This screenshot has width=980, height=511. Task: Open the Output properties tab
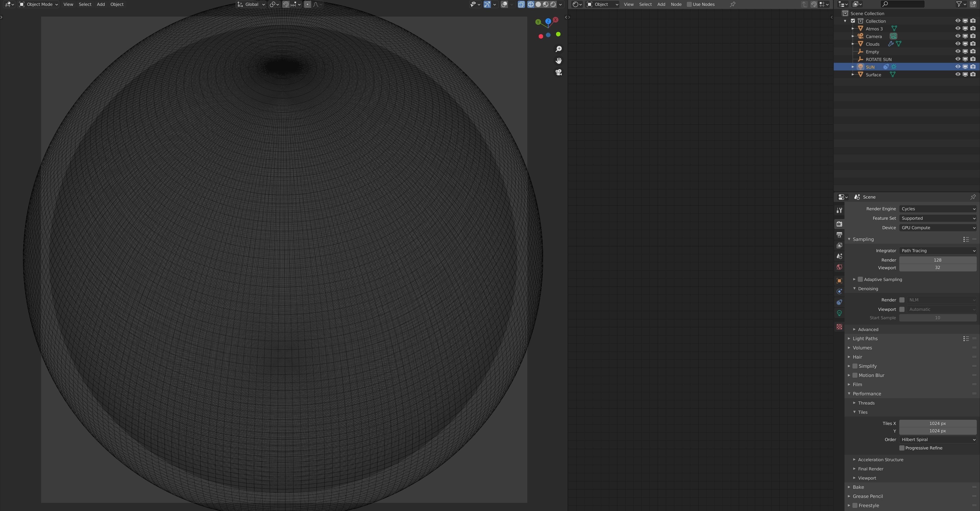(x=839, y=235)
